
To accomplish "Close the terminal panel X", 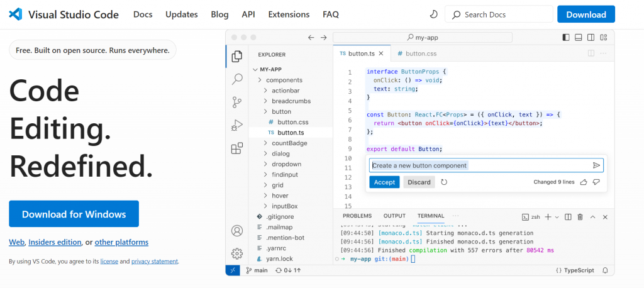I will pos(605,217).
